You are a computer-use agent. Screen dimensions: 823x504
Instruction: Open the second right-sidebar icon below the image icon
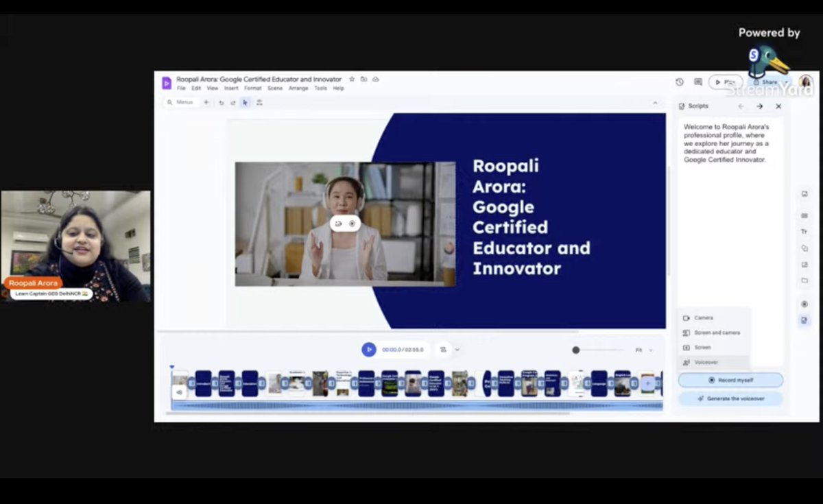(x=804, y=215)
